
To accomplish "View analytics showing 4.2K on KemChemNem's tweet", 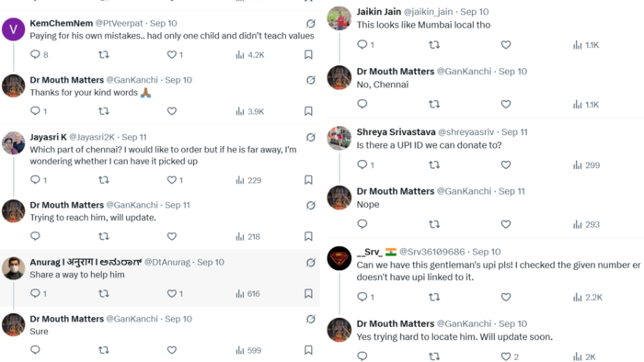I will click(x=250, y=54).
